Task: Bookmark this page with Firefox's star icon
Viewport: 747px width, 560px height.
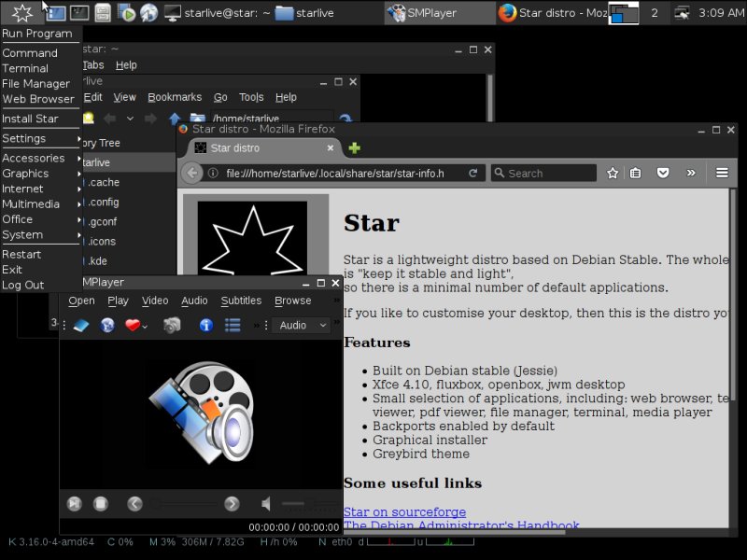Action: point(613,173)
